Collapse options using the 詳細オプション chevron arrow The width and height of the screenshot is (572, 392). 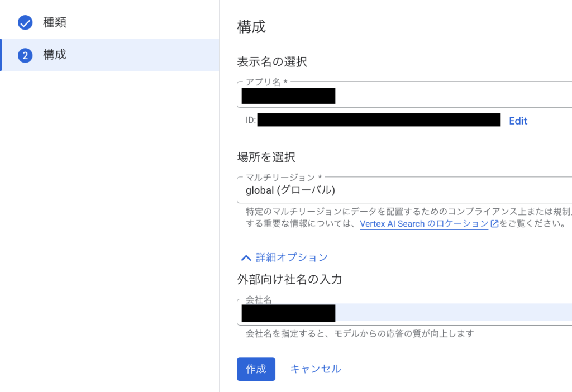coord(245,258)
